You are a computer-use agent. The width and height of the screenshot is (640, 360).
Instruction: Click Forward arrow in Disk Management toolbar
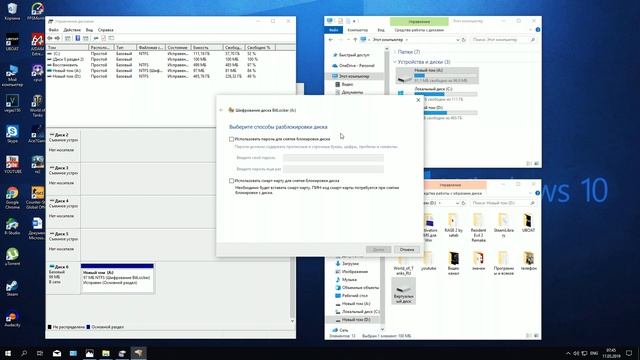click(58, 38)
